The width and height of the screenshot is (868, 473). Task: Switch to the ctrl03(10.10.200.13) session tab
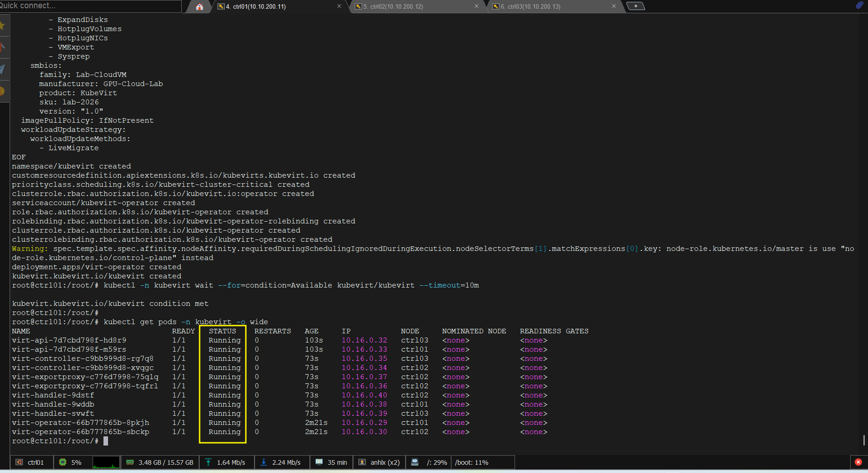pos(554,6)
